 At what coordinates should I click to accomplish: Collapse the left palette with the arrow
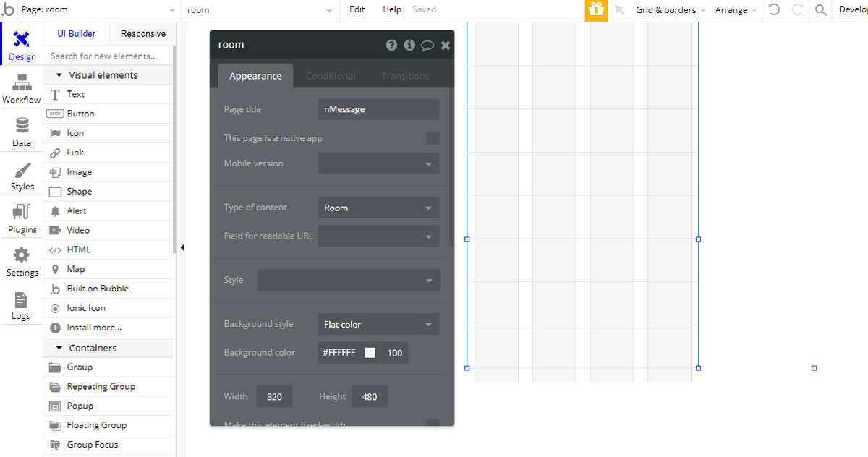[x=182, y=248]
